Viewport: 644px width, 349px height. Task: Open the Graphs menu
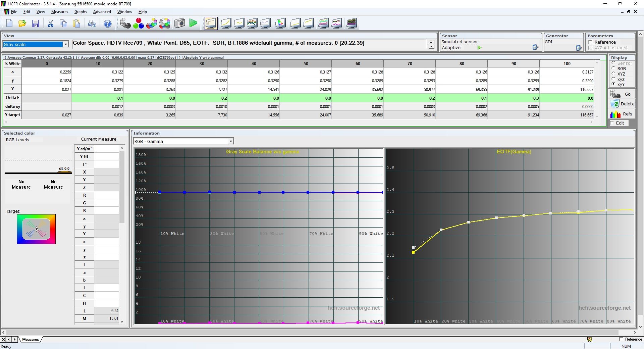tap(80, 12)
